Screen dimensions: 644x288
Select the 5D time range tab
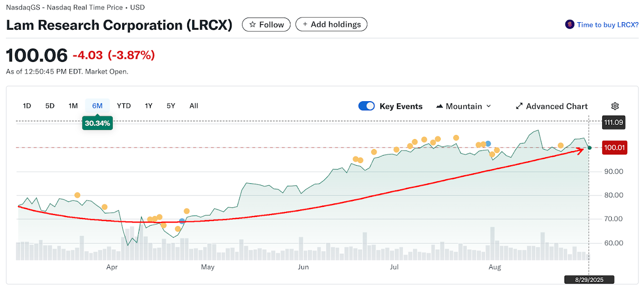click(50, 106)
